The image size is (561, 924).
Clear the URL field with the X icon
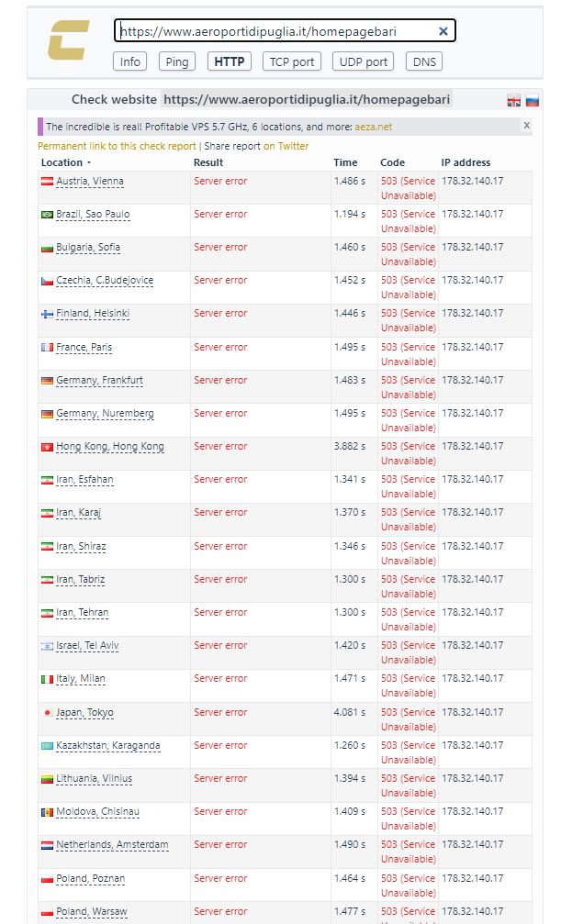[x=443, y=31]
